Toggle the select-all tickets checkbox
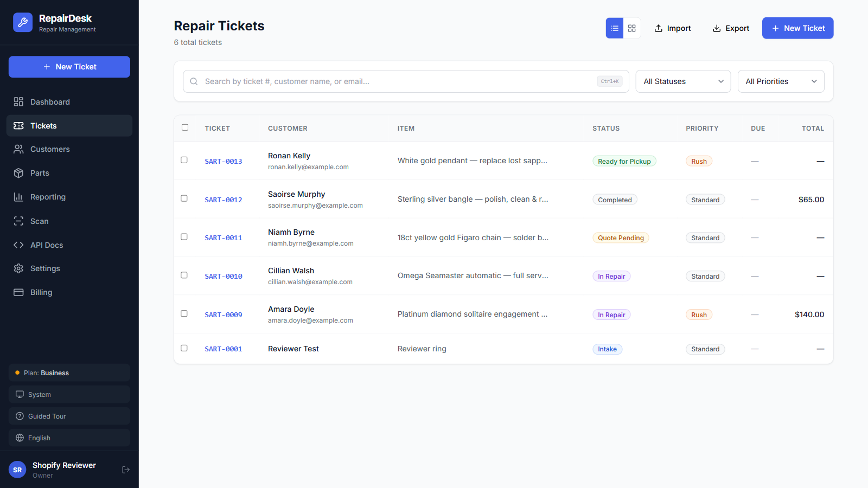The height and width of the screenshot is (488, 868). [185, 127]
